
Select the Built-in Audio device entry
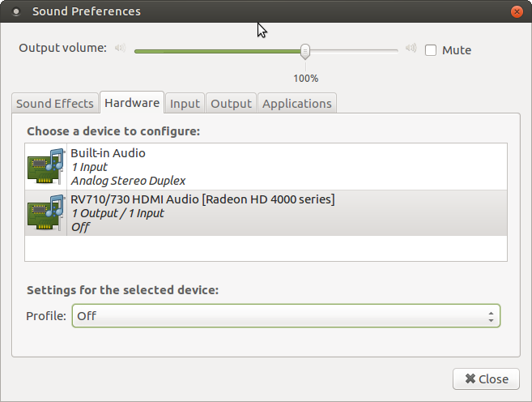pos(266,167)
